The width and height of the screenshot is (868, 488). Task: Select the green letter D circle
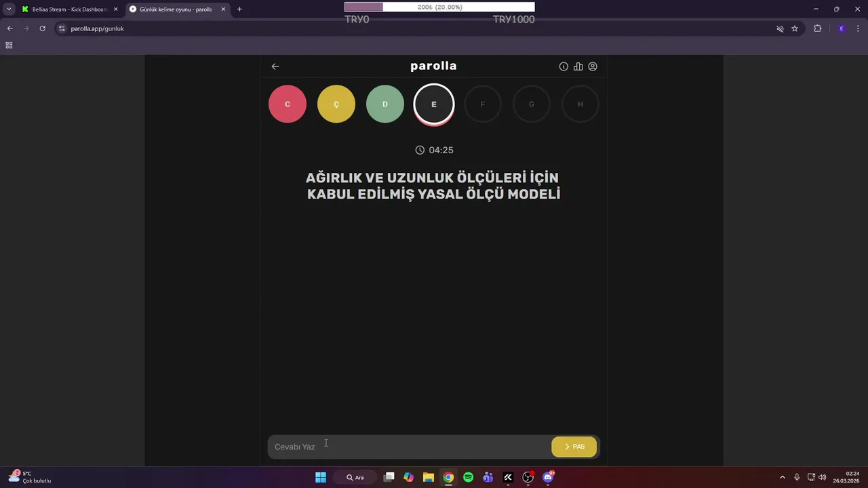click(x=385, y=104)
